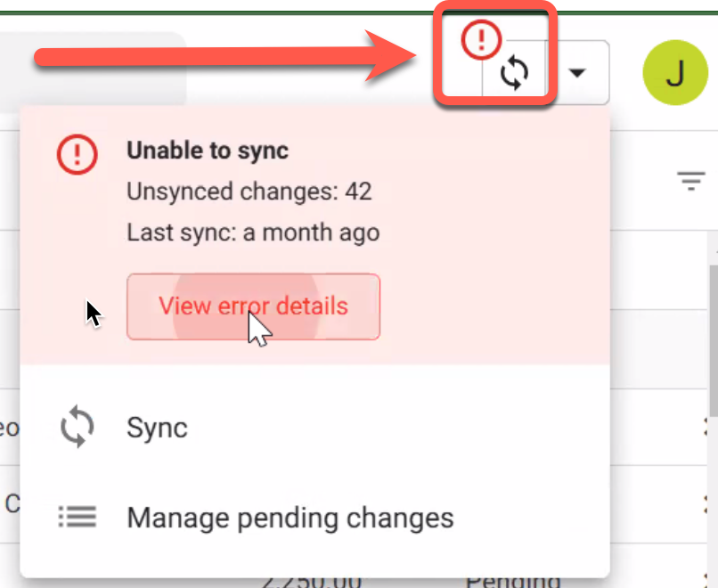
Task: Click the red alert icon beside Unable to sync
Action: (77, 154)
